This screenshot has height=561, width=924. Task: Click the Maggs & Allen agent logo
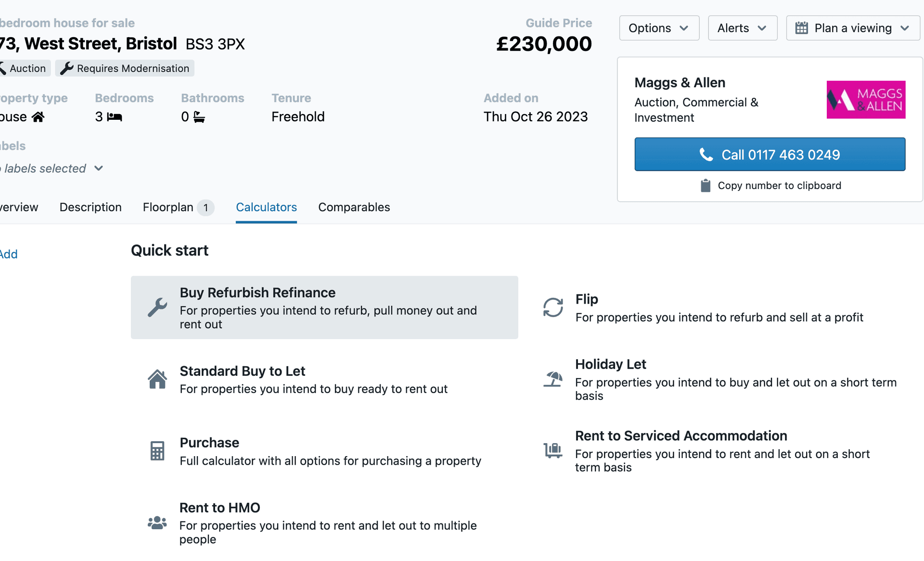pos(866,100)
